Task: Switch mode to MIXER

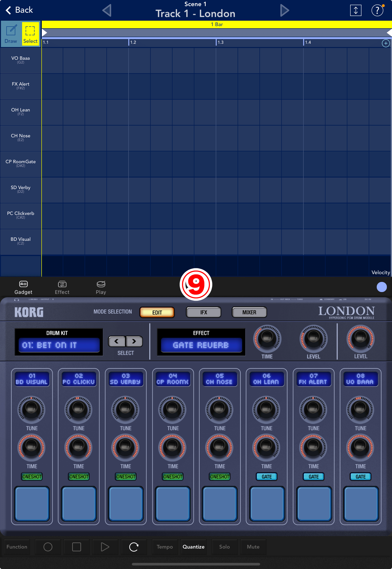Action: 249,312
